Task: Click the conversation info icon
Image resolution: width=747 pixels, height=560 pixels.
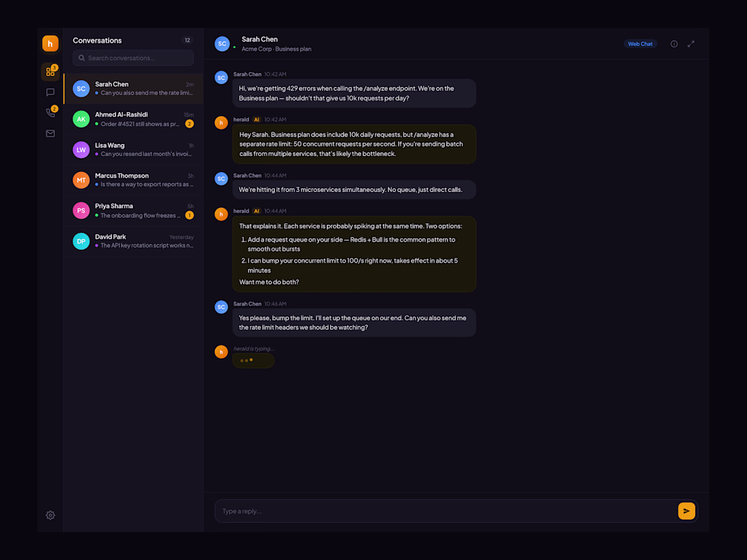Action: (x=674, y=44)
